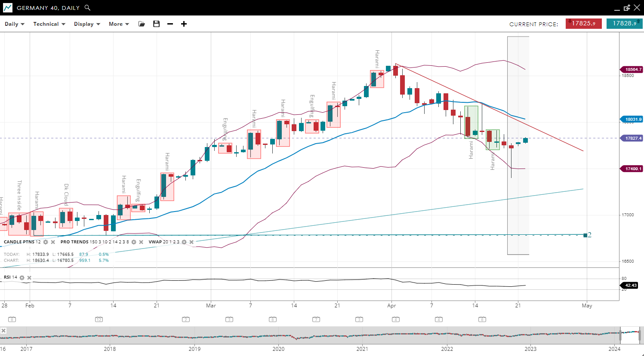Click the red sell price 17825.9
Image resolution: width=644 pixels, height=356 pixels.
pyautogui.click(x=583, y=24)
